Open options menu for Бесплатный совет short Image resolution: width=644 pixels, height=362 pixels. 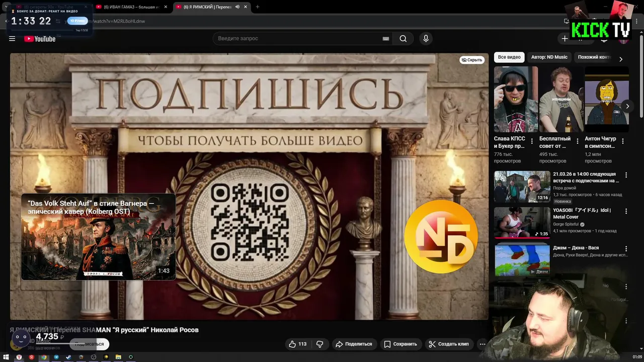click(578, 141)
